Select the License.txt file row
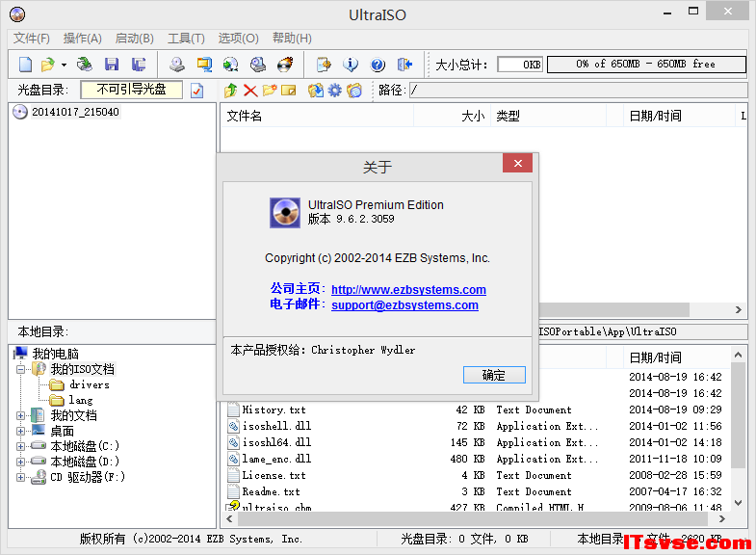 478,475
